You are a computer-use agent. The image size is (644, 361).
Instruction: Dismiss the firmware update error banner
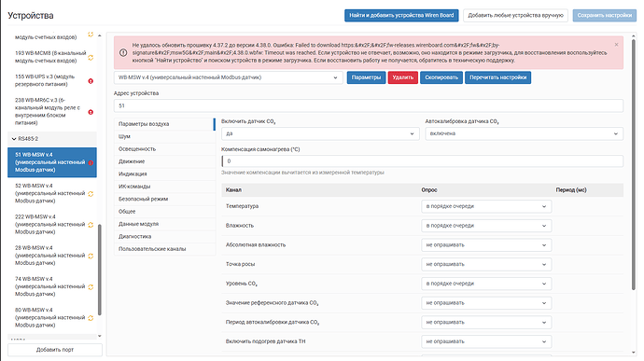click(x=616, y=45)
